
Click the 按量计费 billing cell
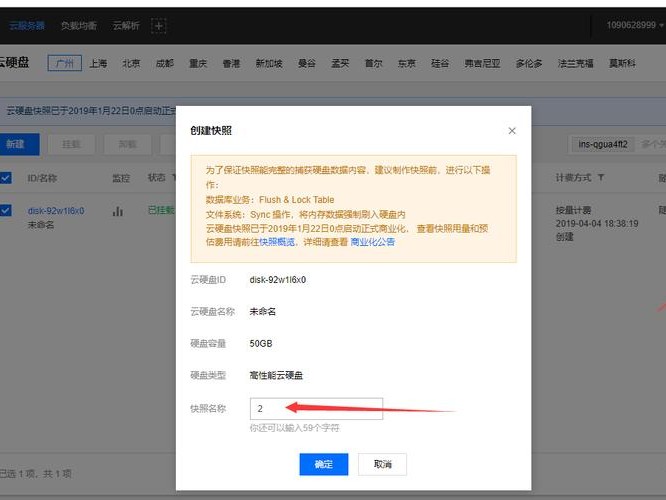pos(573,210)
